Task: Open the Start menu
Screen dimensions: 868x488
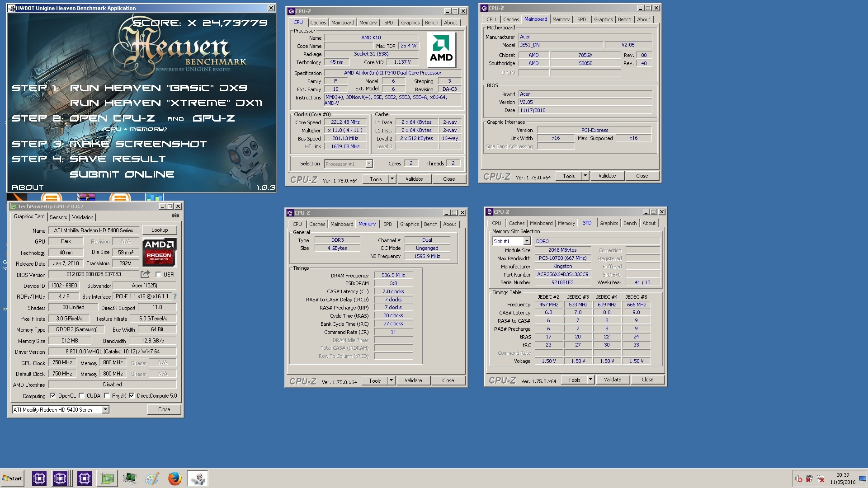Action: [x=12, y=479]
